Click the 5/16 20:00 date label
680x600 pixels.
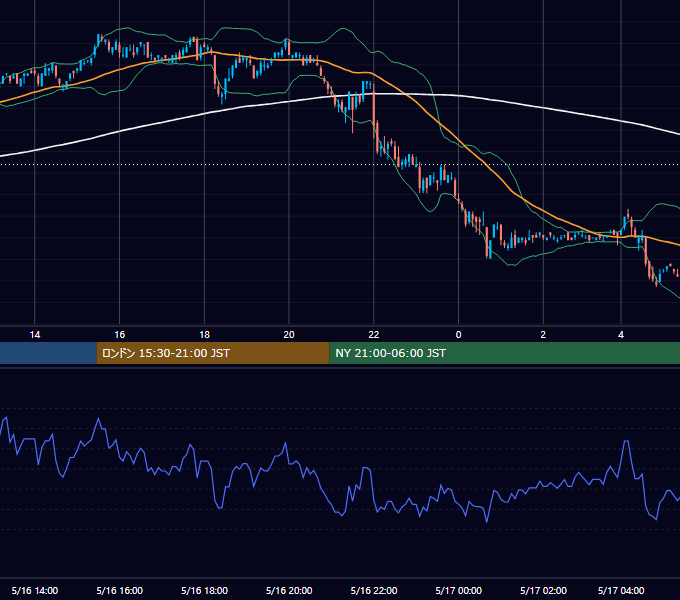click(x=289, y=590)
